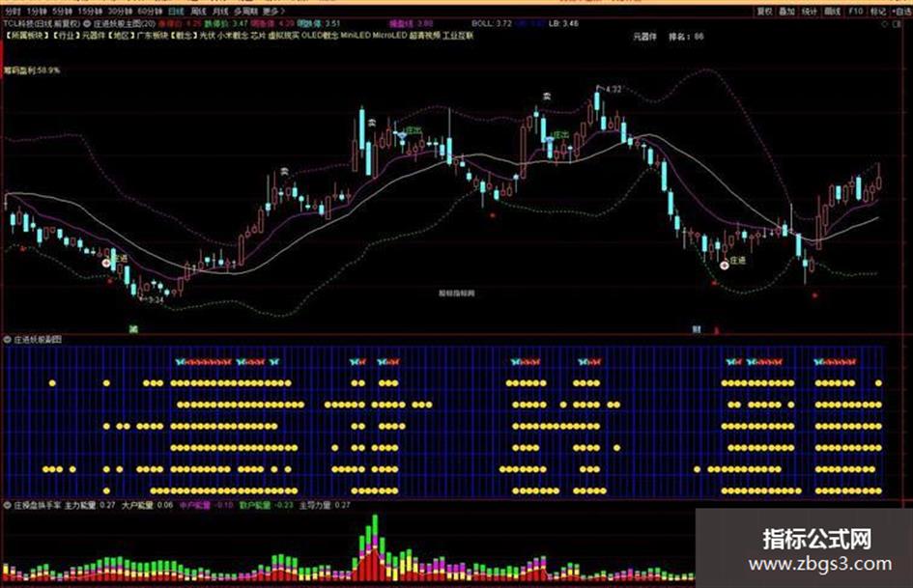The width and height of the screenshot is (913, 588).
Task: Open the 统计 statistics button
Action: pyautogui.click(x=810, y=12)
